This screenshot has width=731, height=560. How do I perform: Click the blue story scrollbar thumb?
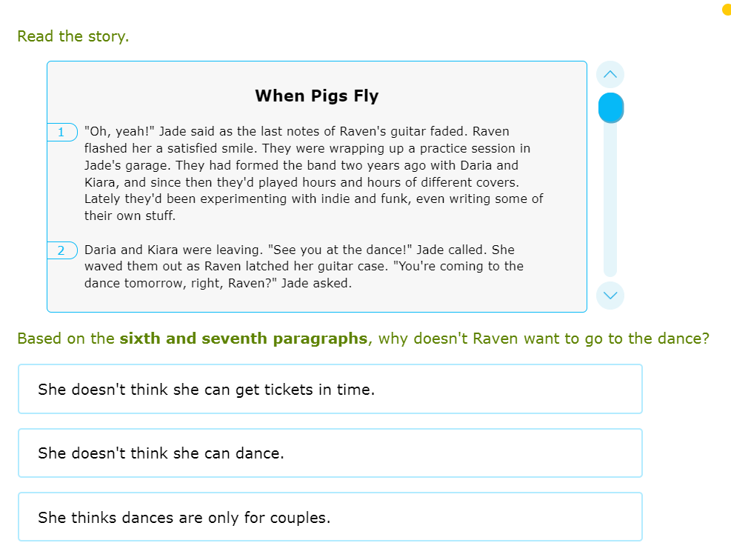pos(611,107)
